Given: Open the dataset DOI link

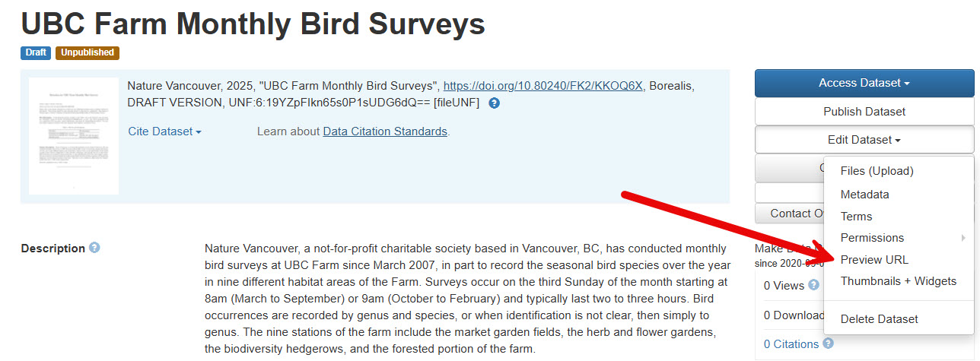Looking at the screenshot, I should coord(543,86).
